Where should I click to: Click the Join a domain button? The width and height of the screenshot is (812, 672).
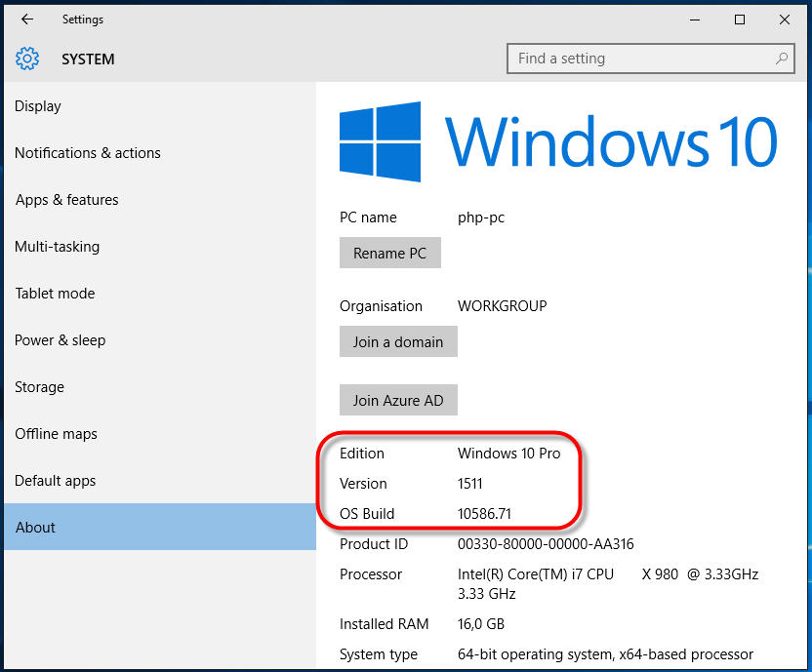(x=398, y=342)
